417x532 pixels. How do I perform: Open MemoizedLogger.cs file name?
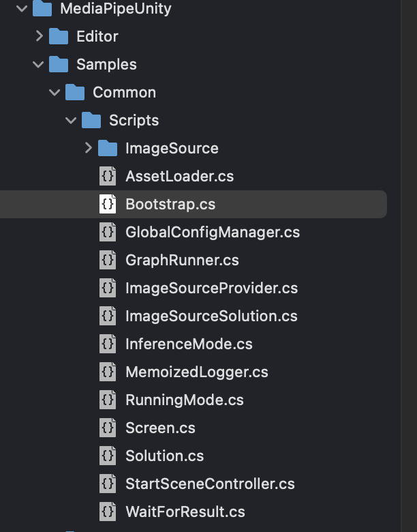[x=197, y=372]
